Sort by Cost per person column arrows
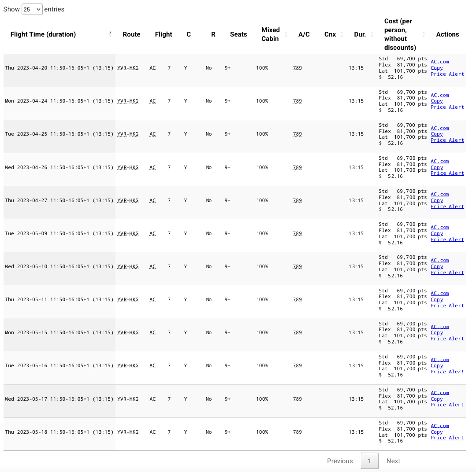The image size is (476, 472). coord(424,34)
